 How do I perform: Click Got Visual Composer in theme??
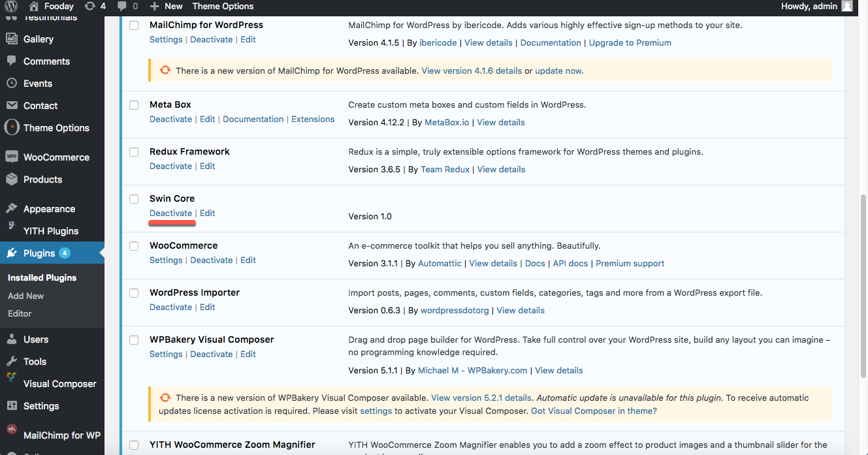[x=594, y=411]
